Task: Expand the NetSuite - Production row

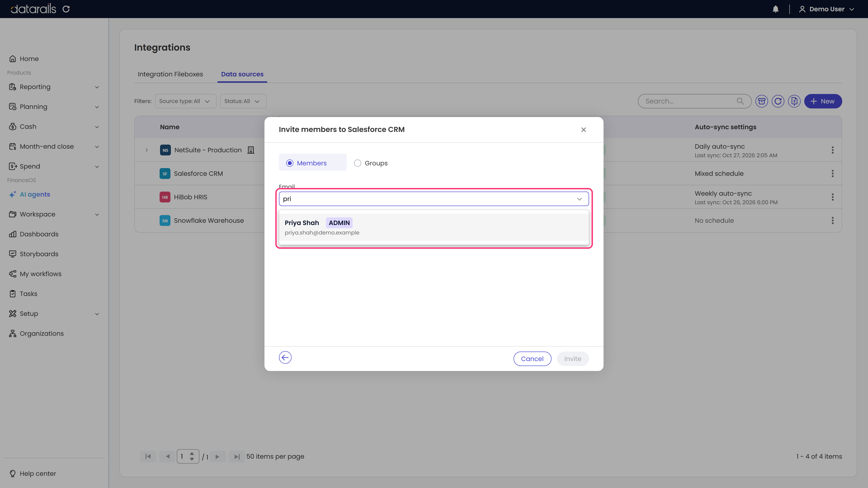Action: (146, 150)
